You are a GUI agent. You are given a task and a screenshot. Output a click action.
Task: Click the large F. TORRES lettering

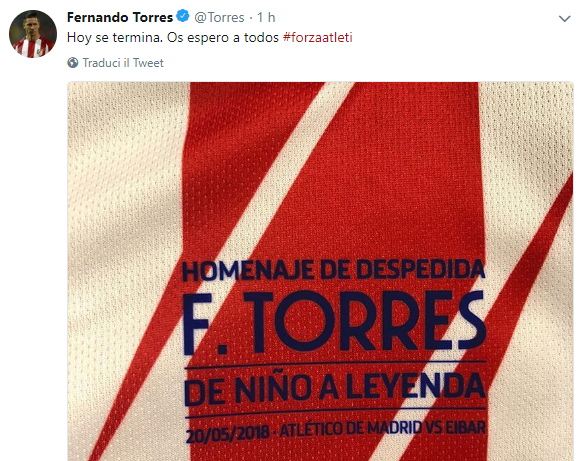coord(334,322)
